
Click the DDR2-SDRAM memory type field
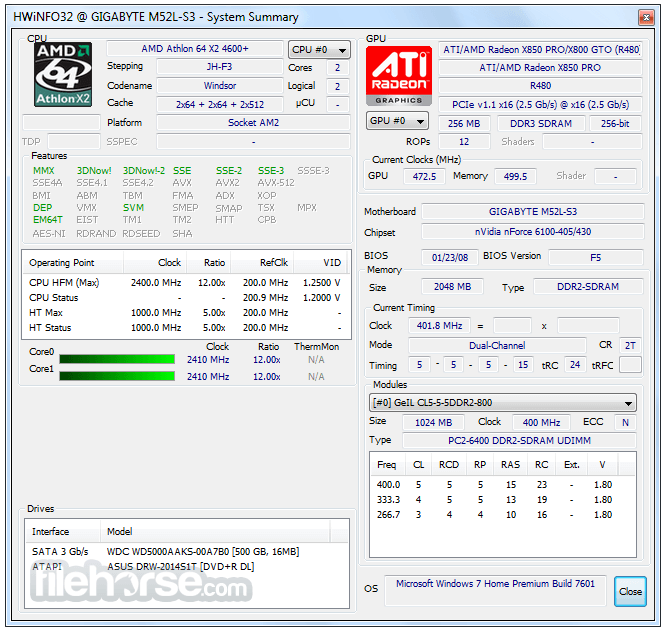tap(588, 287)
